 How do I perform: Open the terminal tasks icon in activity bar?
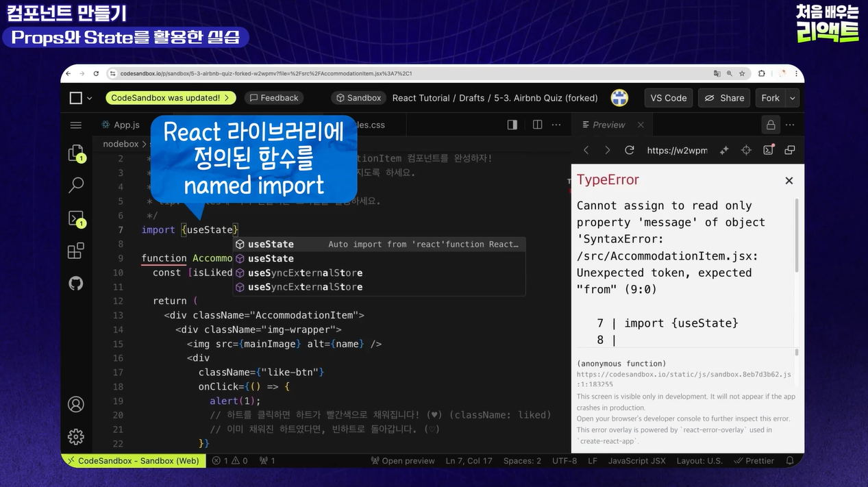[x=76, y=218]
